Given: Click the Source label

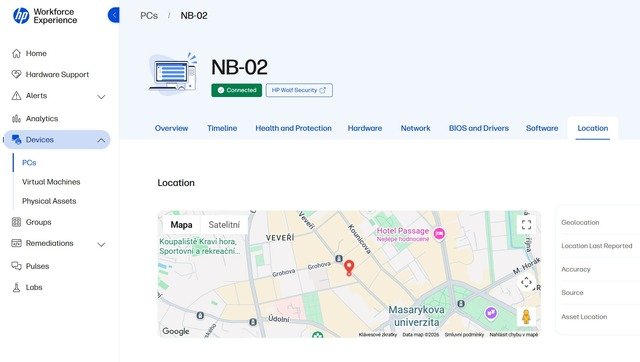Looking at the screenshot, I should pos(572,293).
